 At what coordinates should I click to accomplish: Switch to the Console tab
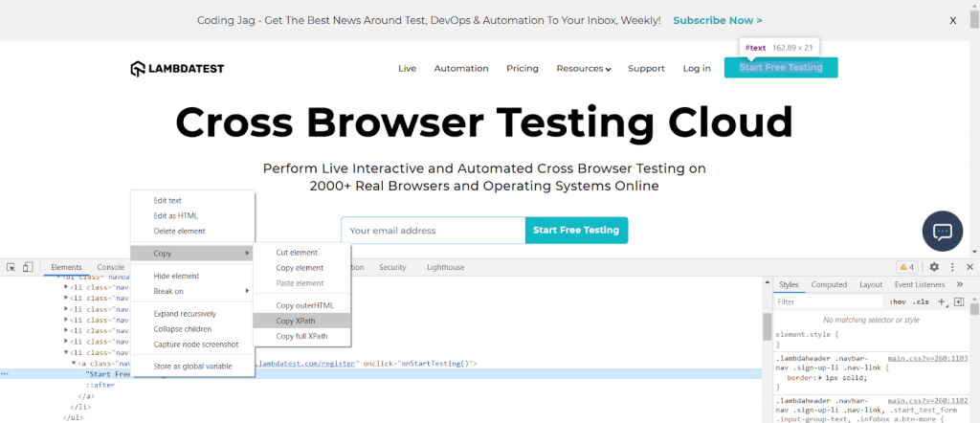pyautogui.click(x=111, y=267)
